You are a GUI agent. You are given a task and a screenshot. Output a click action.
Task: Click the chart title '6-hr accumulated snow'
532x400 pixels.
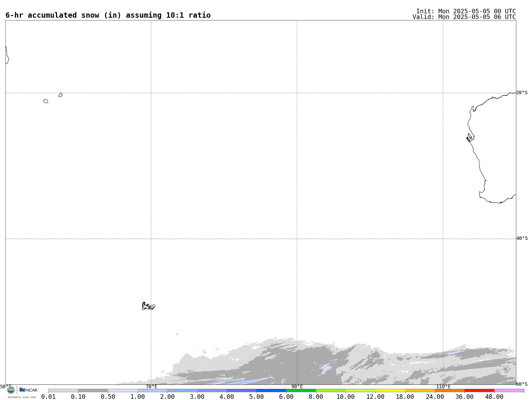(108, 15)
